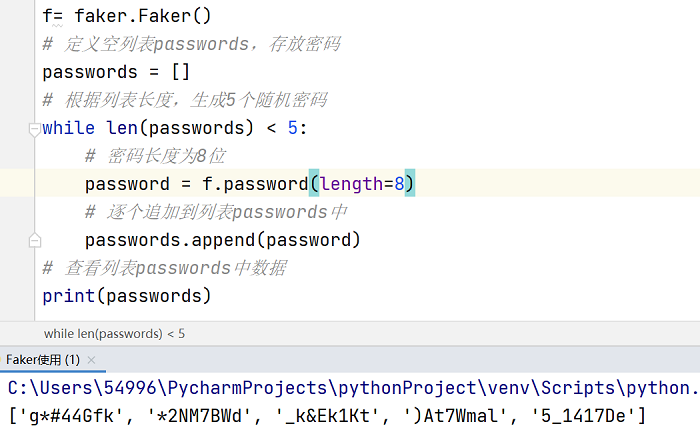700x429 pixels.
Task: Click the fold end marker beside passwords.append
Action: click(34, 241)
